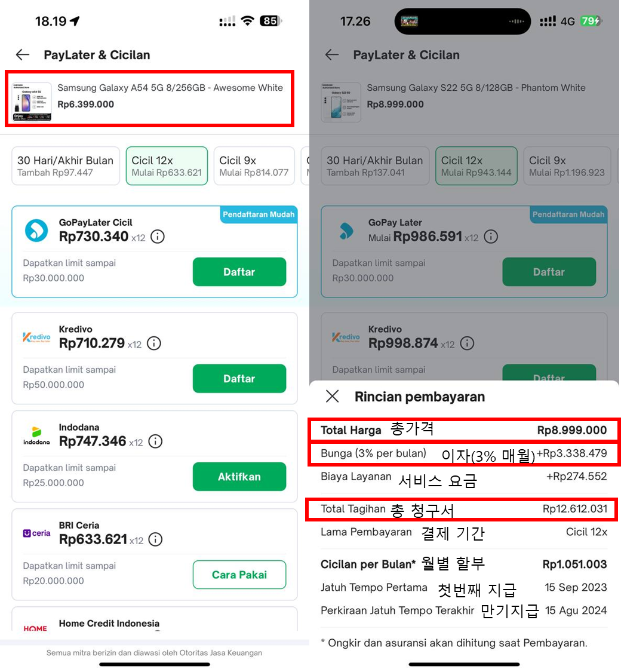This screenshot has width=621, height=672.
Task: Select Cicil 9x Mulai Rp814.077 tab
Action: [x=254, y=166]
